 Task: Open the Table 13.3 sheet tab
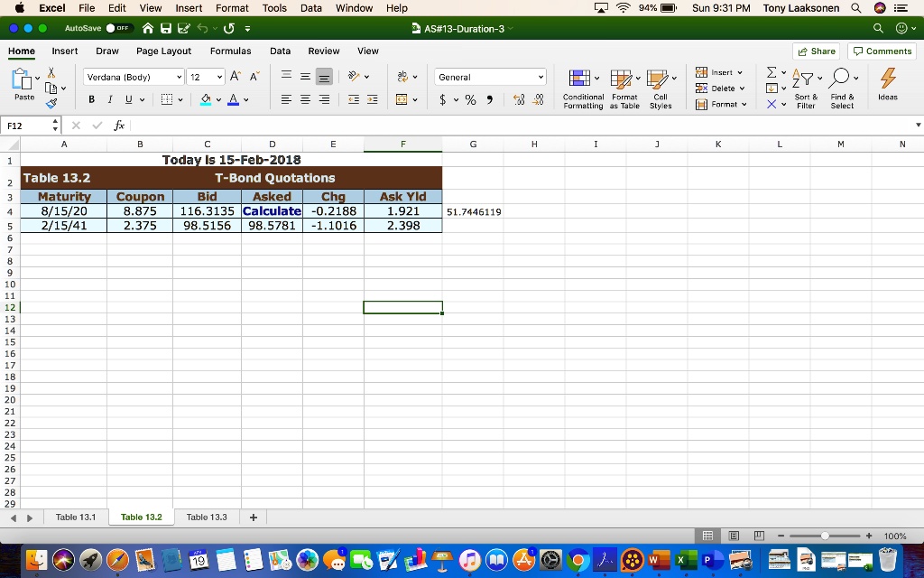coord(207,517)
